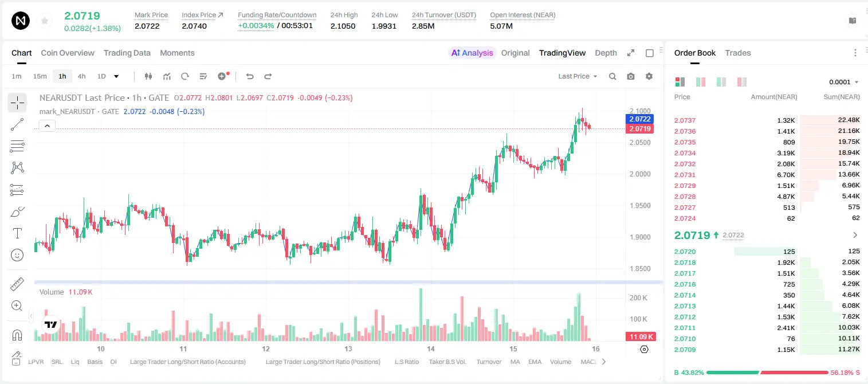Select the ruler measure tool

click(x=17, y=284)
